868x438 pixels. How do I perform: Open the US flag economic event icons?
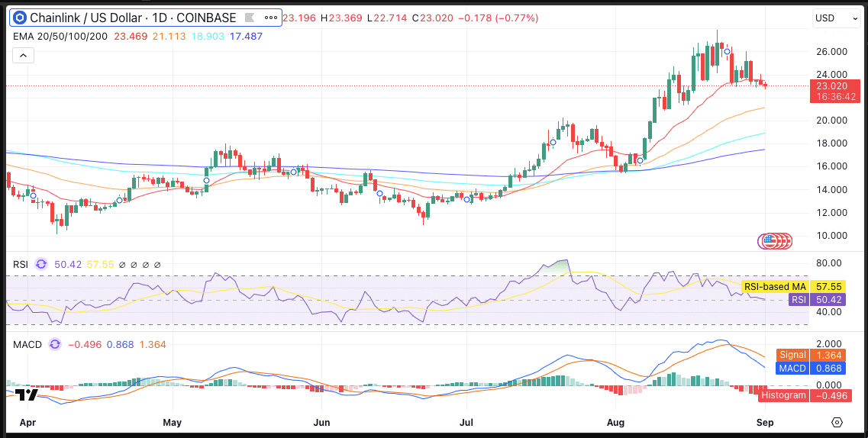tap(775, 240)
